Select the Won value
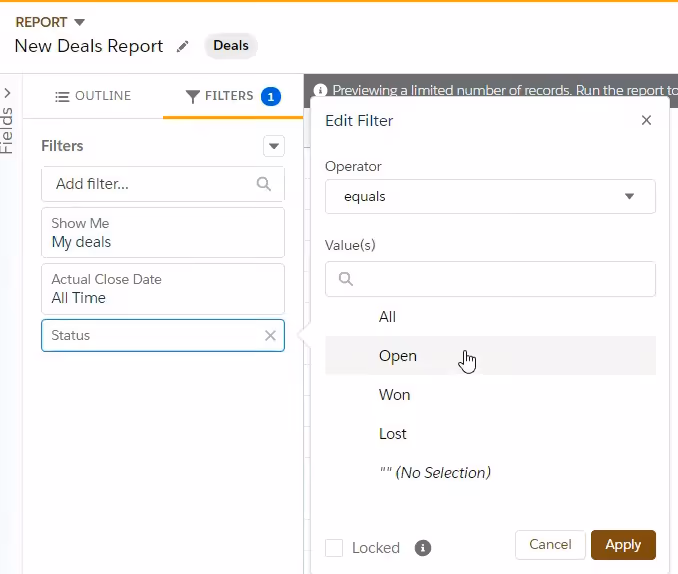Viewport: 678px width, 574px height. (x=490, y=394)
